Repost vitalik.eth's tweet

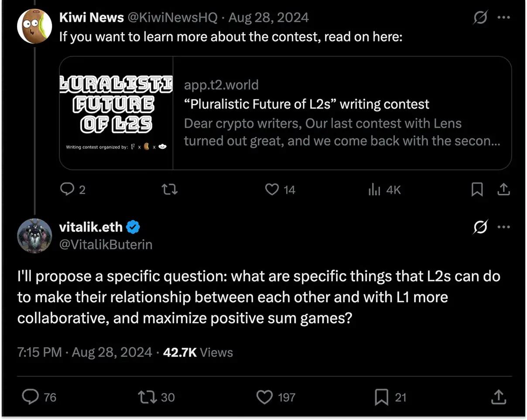(x=147, y=396)
